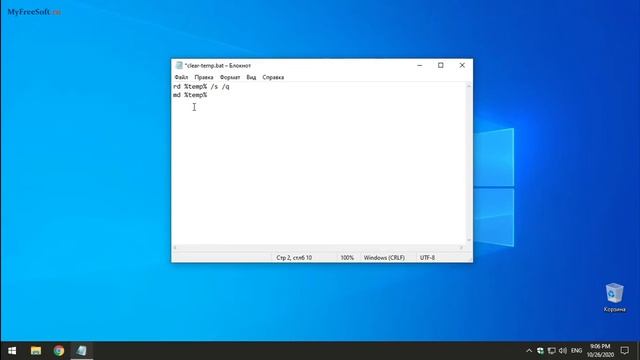The image size is (640, 360).
Task: Open the Файл menu in Notepad
Action: tap(181, 77)
